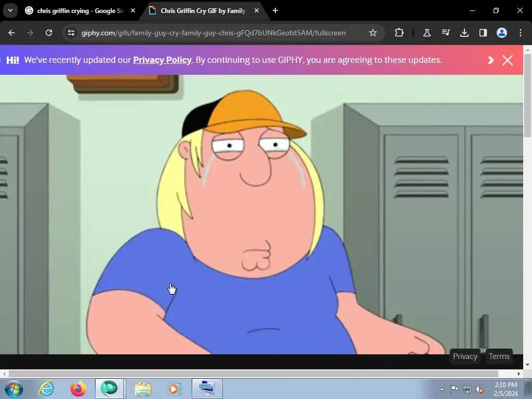Screen dimensions: 532x399
Task: Click the vertical scrollbar thumb
Action: click(x=527, y=95)
